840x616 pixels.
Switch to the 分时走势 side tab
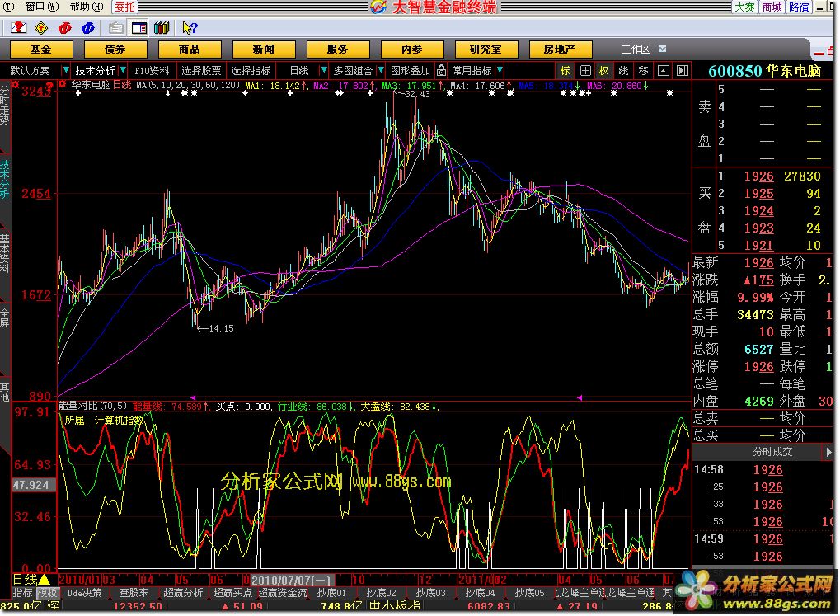pyautogui.click(x=5, y=105)
